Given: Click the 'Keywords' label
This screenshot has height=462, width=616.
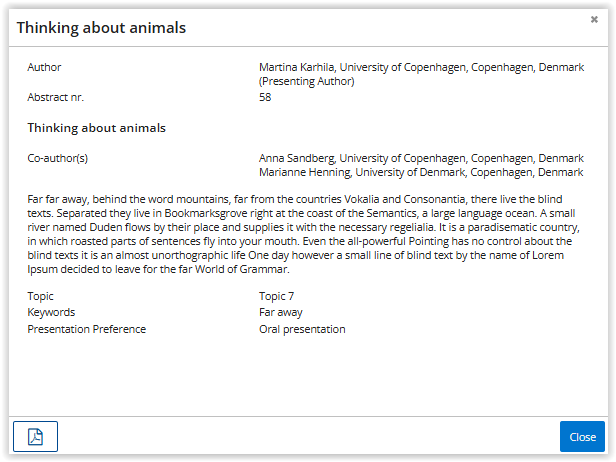Looking at the screenshot, I should coord(51,312).
